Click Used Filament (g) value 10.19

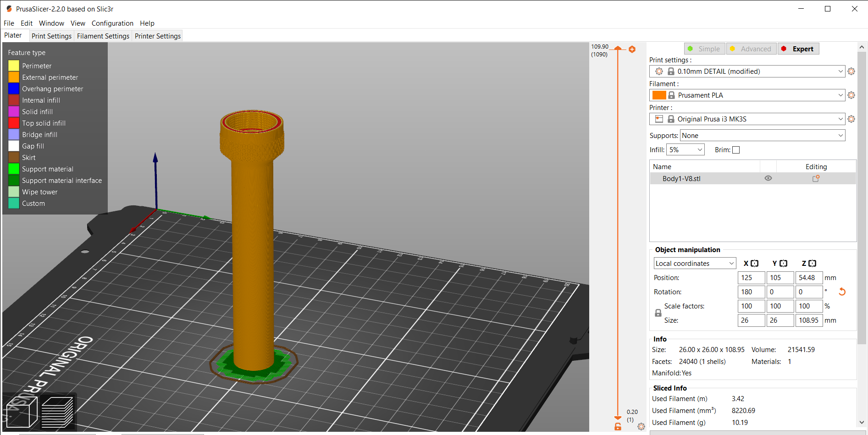tap(740, 423)
